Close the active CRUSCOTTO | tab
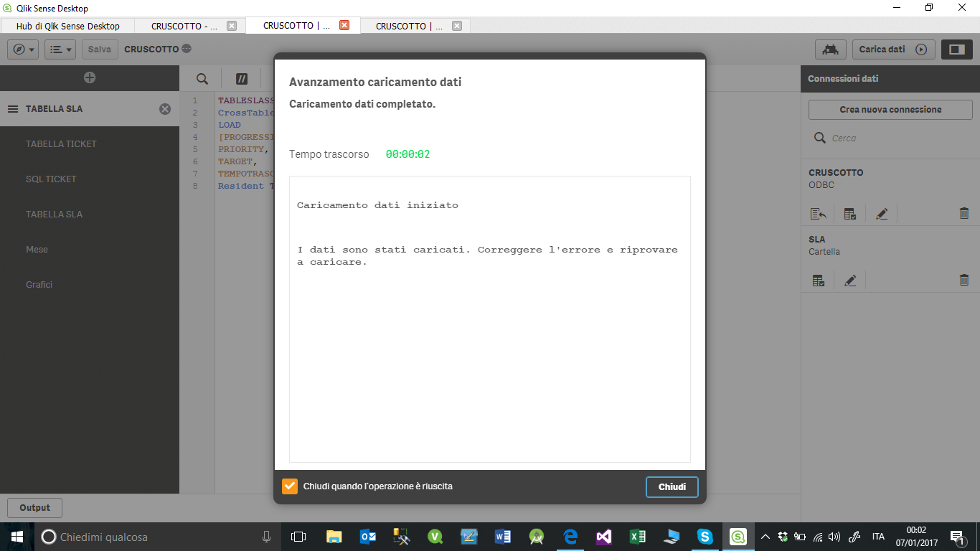Screen dimensions: 980x551 point(344,25)
